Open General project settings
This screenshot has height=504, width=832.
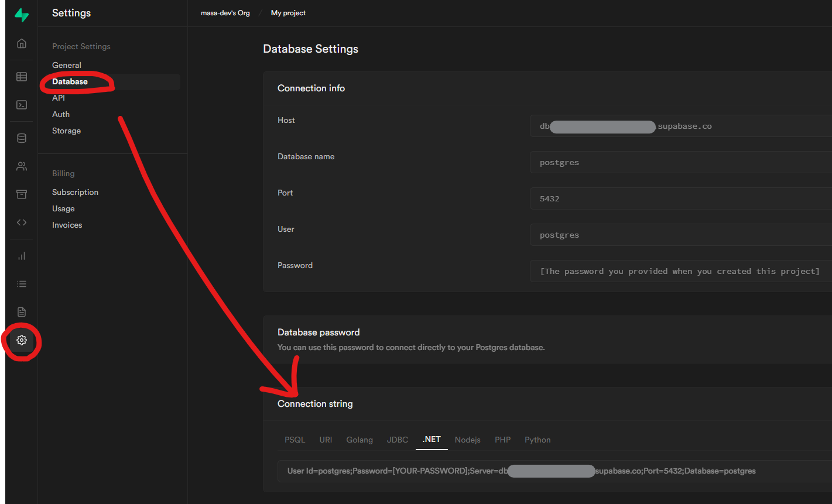pyautogui.click(x=67, y=65)
